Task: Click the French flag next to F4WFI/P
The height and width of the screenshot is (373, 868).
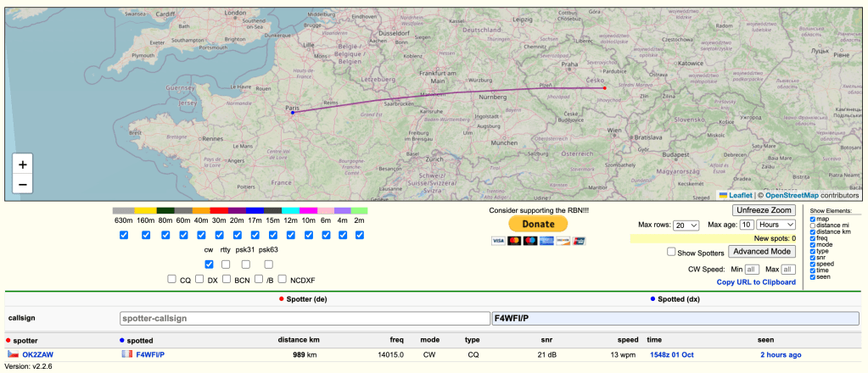Action: tap(126, 354)
